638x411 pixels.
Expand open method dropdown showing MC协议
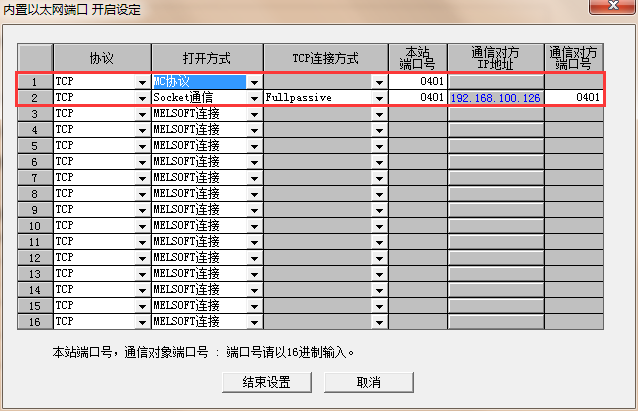pos(254,82)
